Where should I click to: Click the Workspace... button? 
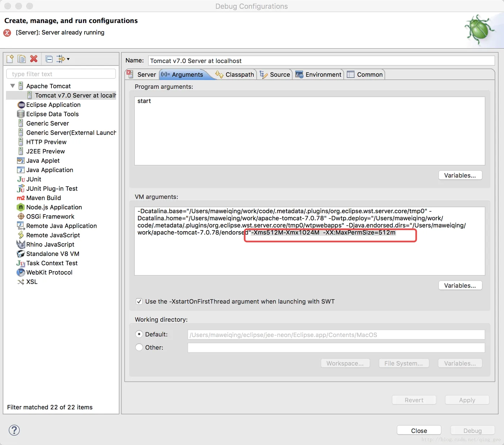click(345, 363)
